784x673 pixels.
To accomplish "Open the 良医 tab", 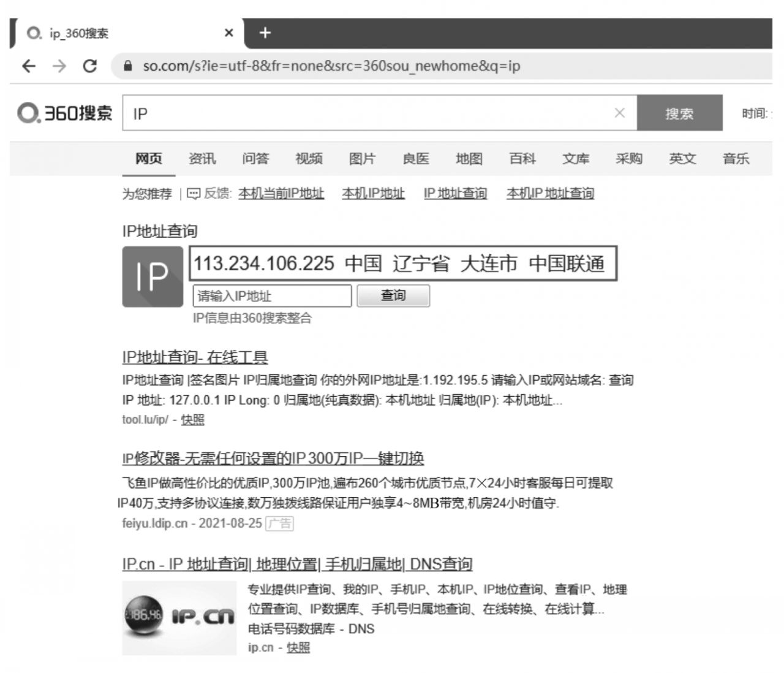I will tap(416, 159).
